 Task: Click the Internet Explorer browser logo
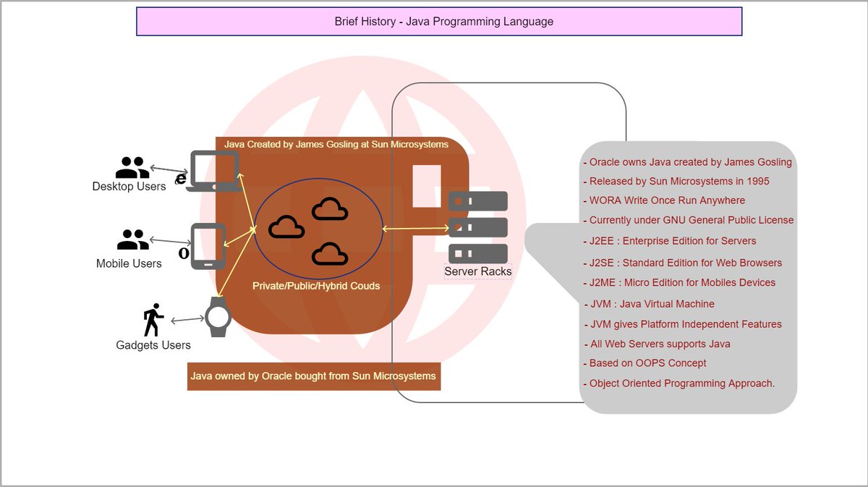[x=181, y=179]
